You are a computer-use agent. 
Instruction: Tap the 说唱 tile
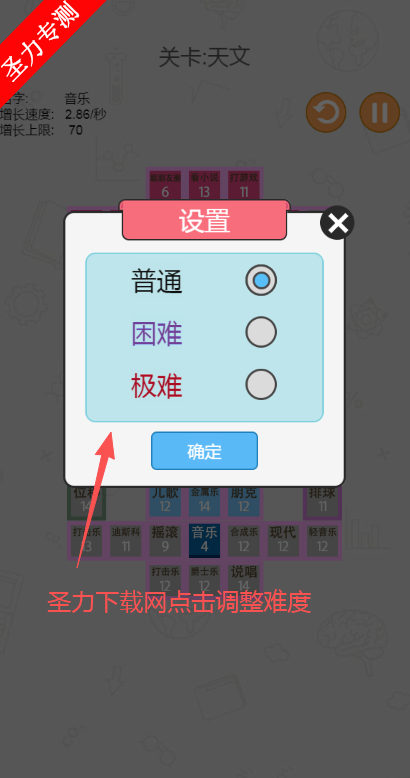click(244, 579)
